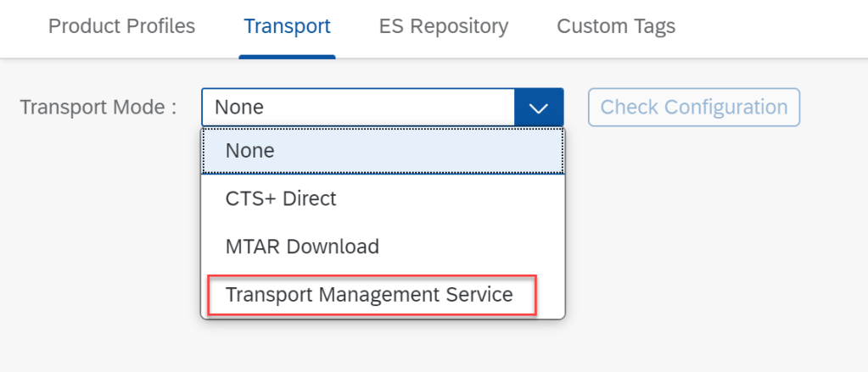Viewport: 868px width, 372px height.
Task: Click the red-outlined Transport Management Service entry
Action: pyautogui.click(x=369, y=295)
